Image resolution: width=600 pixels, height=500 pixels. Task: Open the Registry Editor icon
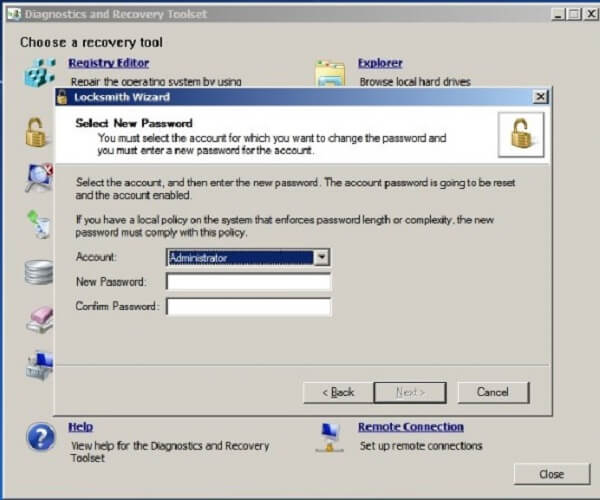(40, 73)
